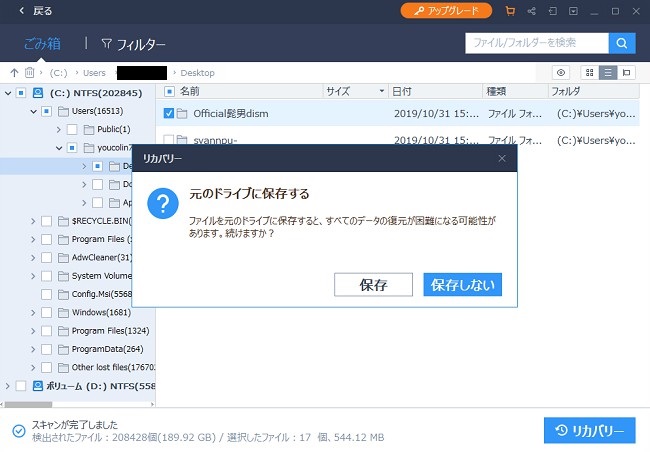Click the import/login icon beside share
This screenshot has height=452, width=650.
coord(553,11)
